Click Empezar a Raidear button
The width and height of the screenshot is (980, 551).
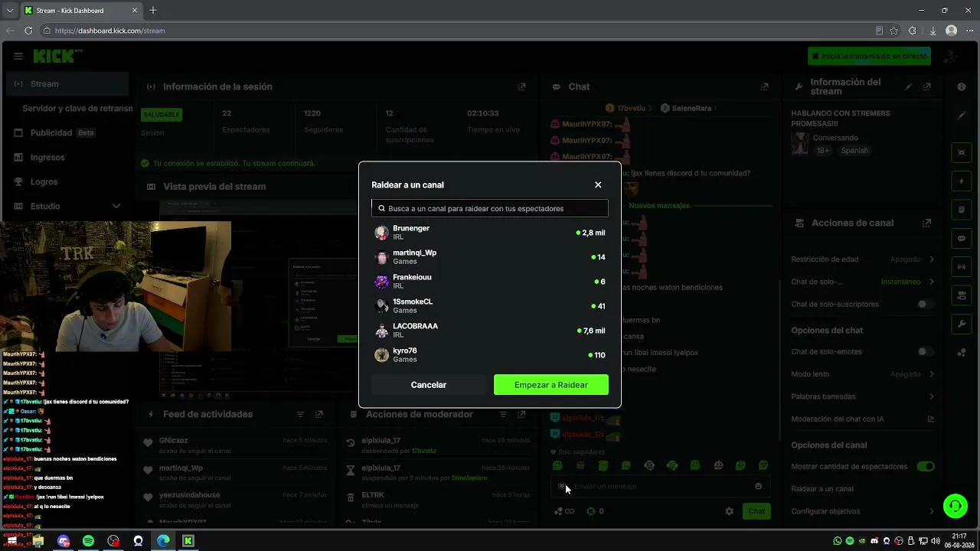pyautogui.click(x=551, y=385)
